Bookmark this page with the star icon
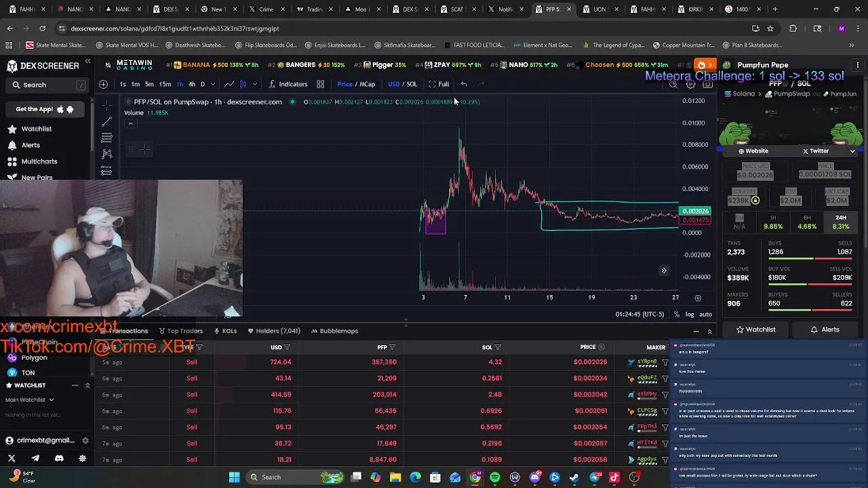This screenshot has width=868, height=488. point(770,28)
